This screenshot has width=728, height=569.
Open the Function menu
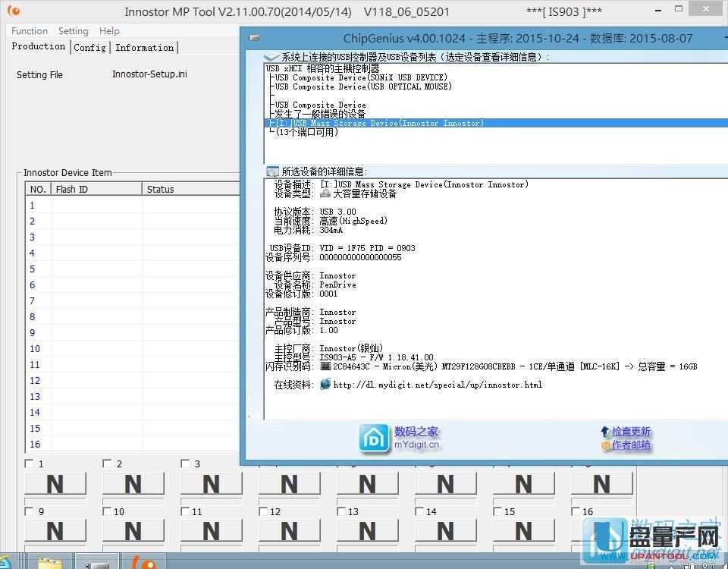30,31
